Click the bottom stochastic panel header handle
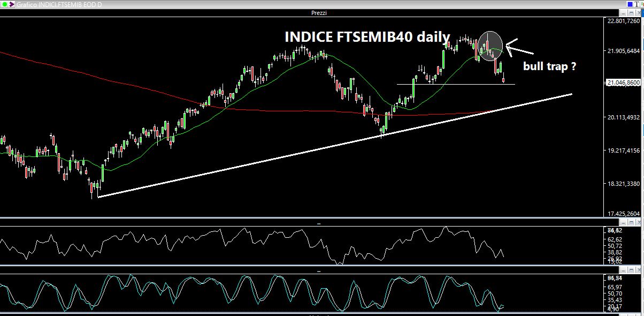 (x=318, y=270)
